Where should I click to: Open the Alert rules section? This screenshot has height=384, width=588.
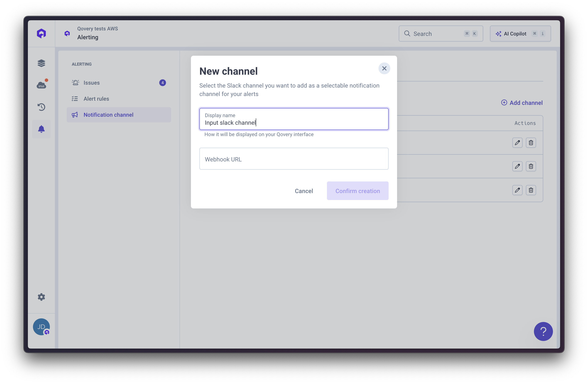coord(96,99)
